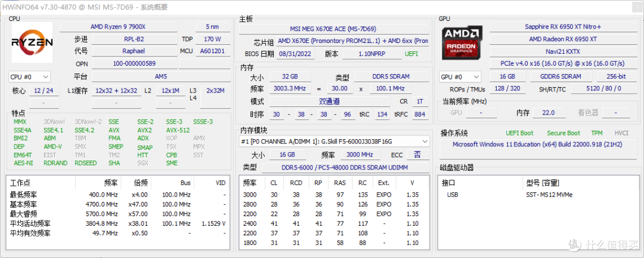Click the AVX-512 feature flag
Viewport: 644px width, 258px height.
pos(178,130)
